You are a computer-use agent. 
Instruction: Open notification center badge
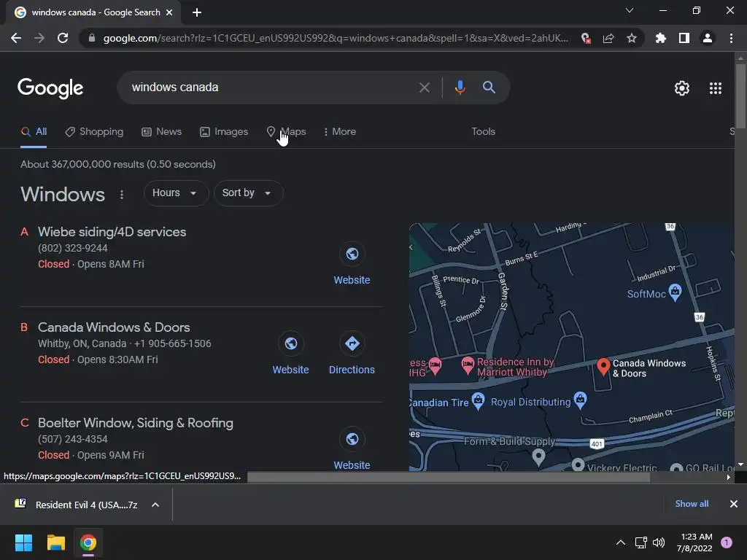pyautogui.click(x=727, y=542)
